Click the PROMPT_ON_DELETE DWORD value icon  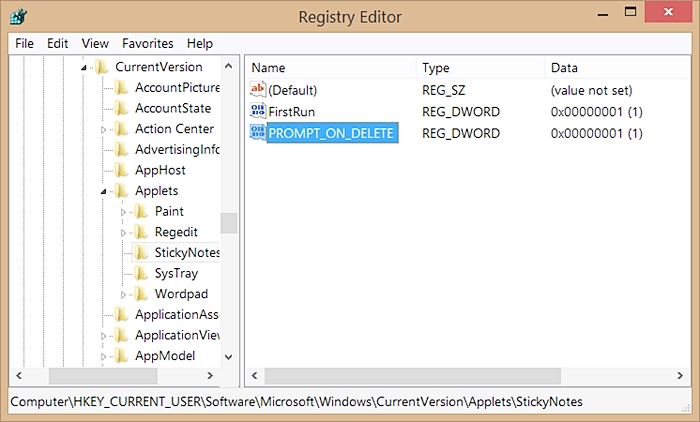[258, 132]
